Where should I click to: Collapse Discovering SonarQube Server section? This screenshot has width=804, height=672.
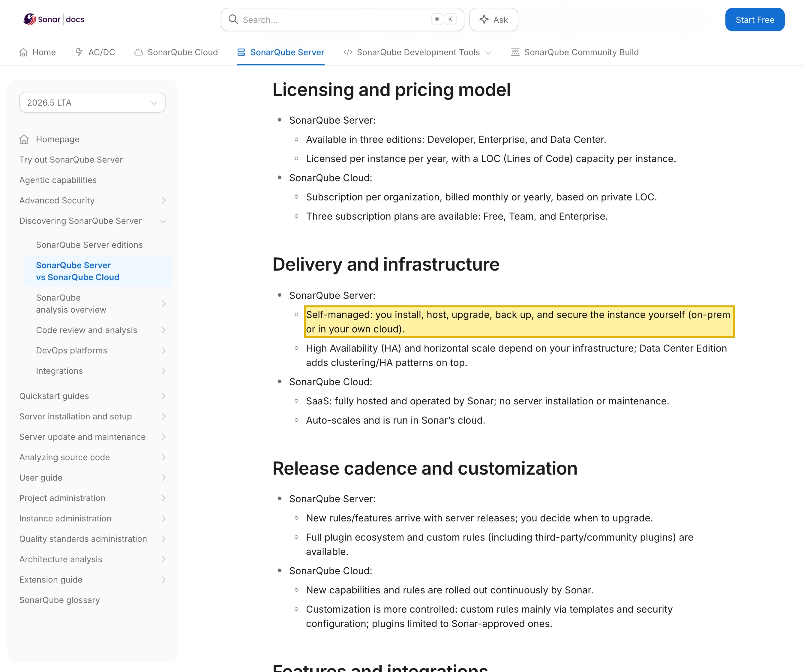[x=163, y=221]
